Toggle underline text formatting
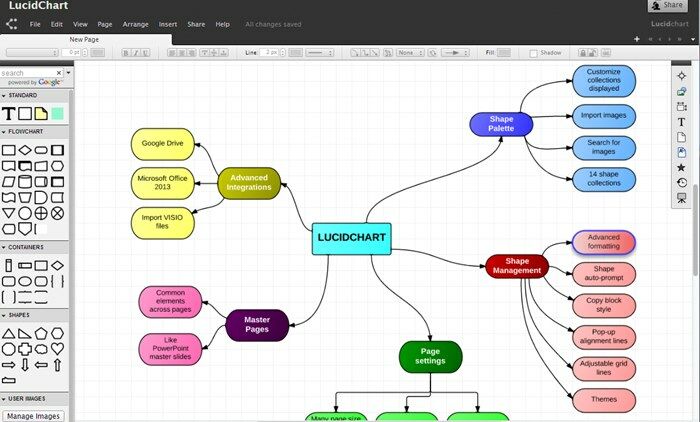This screenshot has height=422, width=700. [x=146, y=53]
